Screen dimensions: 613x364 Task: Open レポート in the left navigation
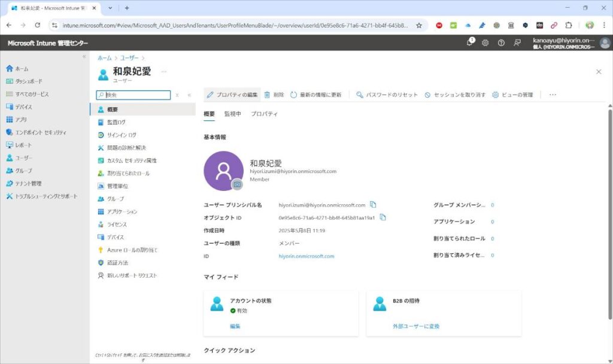coord(19,145)
